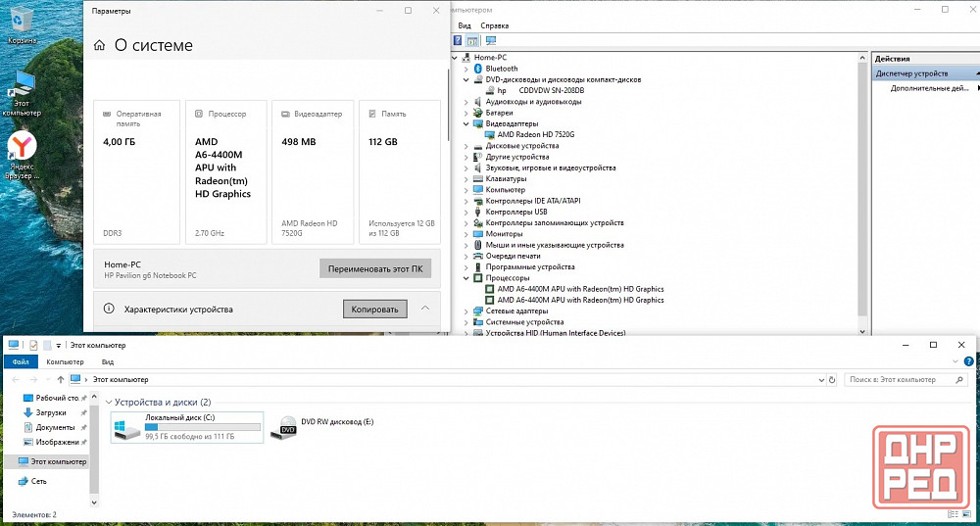Click the Переименовать этот ПК button
The image size is (980, 526).
pos(375,268)
